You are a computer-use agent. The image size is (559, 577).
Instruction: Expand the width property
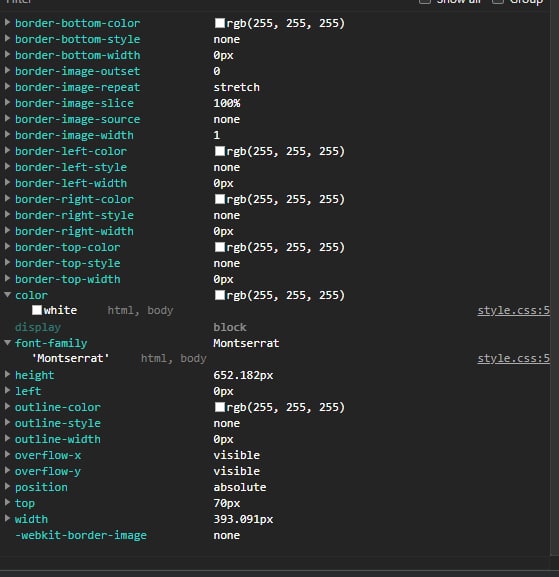click(7, 518)
